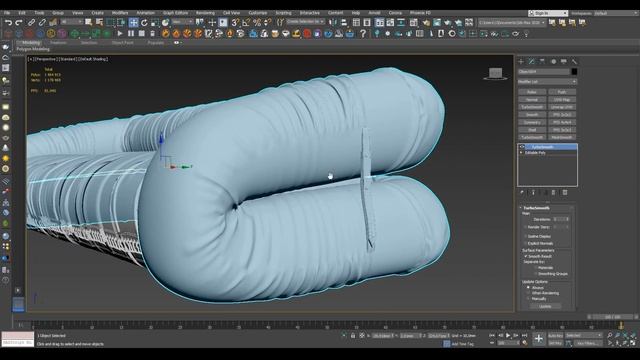This screenshot has height=360, width=640.
Task: Click the object name input field
Action: 543,72
